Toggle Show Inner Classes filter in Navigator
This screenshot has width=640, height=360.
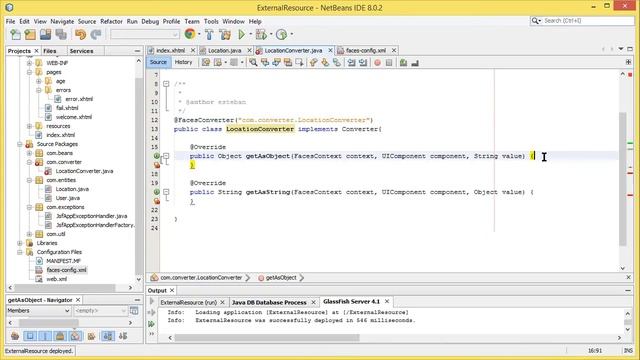click(76, 336)
